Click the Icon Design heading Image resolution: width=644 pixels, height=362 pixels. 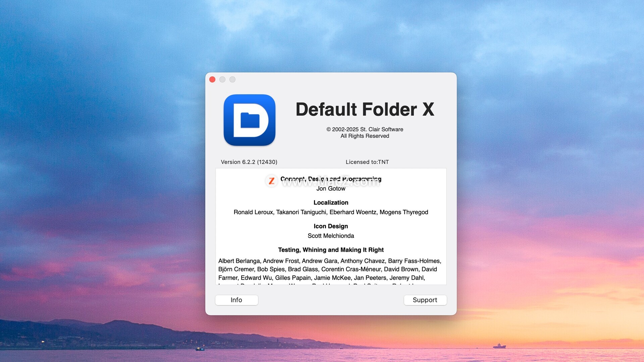tap(331, 226)
